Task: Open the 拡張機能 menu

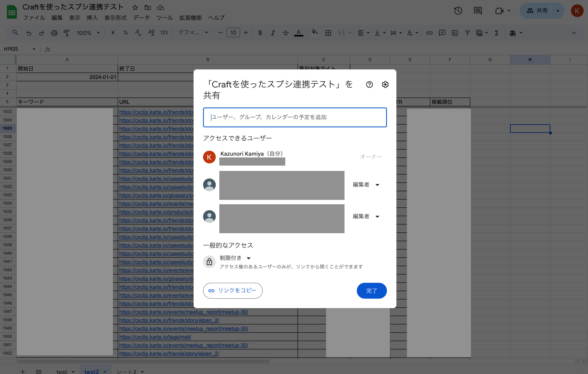Action: [x=190, y=18]
